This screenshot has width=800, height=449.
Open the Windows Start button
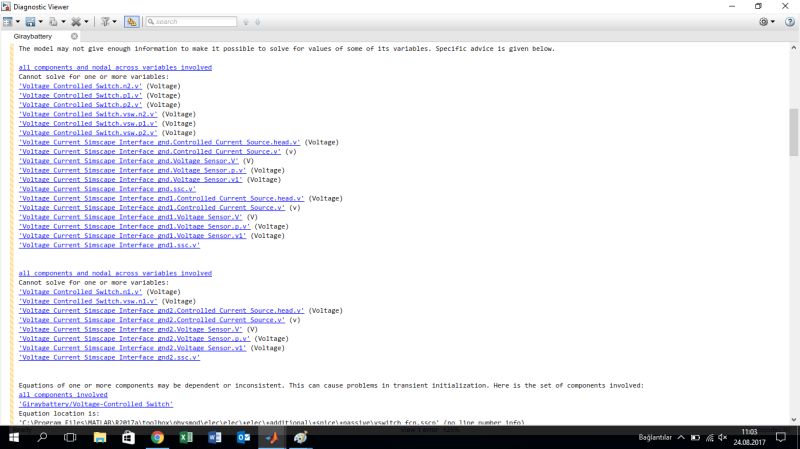coord(14,437)
